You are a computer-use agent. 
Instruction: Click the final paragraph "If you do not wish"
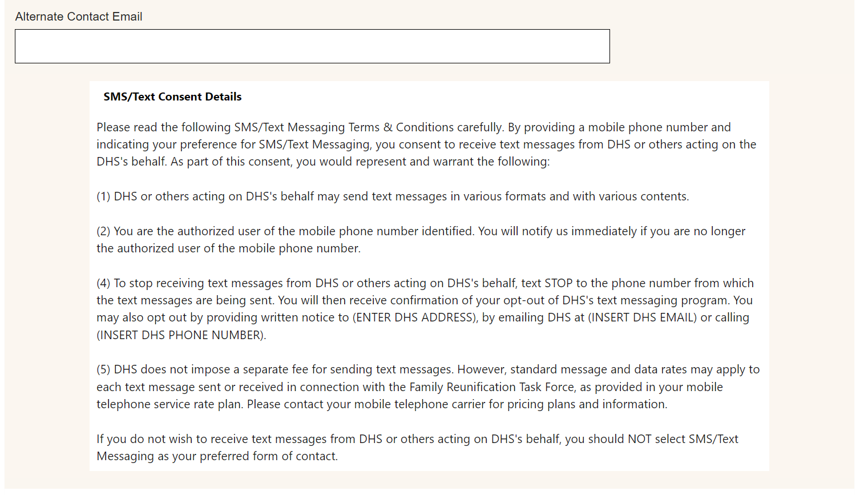417,448
